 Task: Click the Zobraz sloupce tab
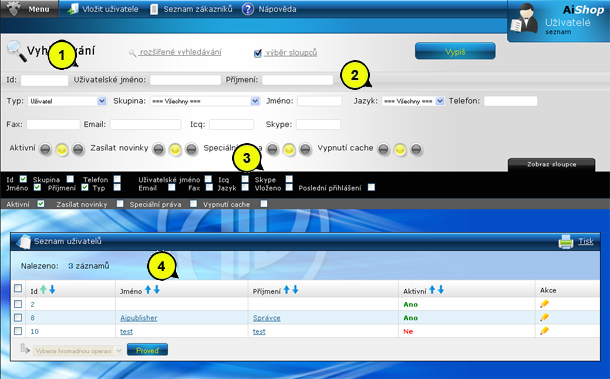point(551,165)
